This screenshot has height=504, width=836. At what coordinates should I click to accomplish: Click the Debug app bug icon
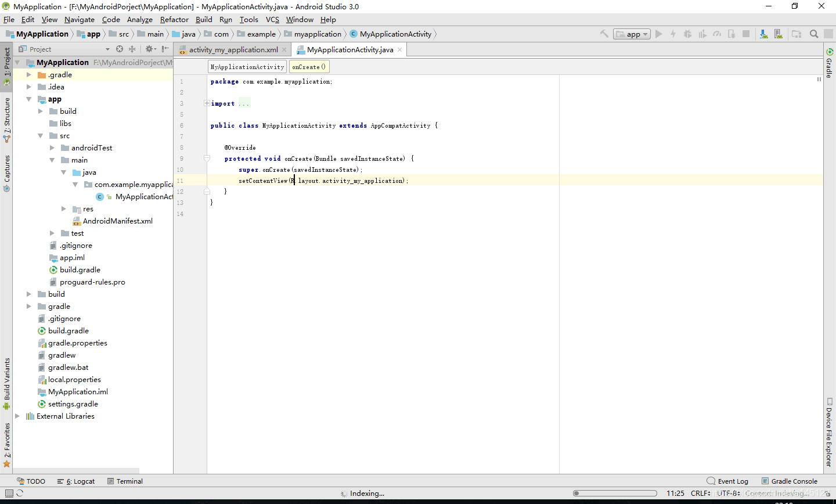point(688,34)
